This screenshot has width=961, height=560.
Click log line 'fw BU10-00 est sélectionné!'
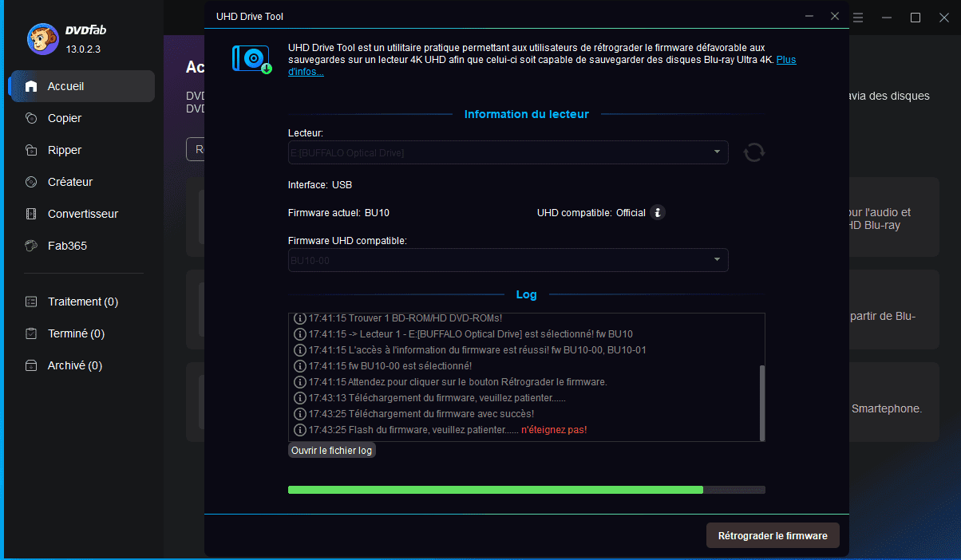[x=382, y=366]
